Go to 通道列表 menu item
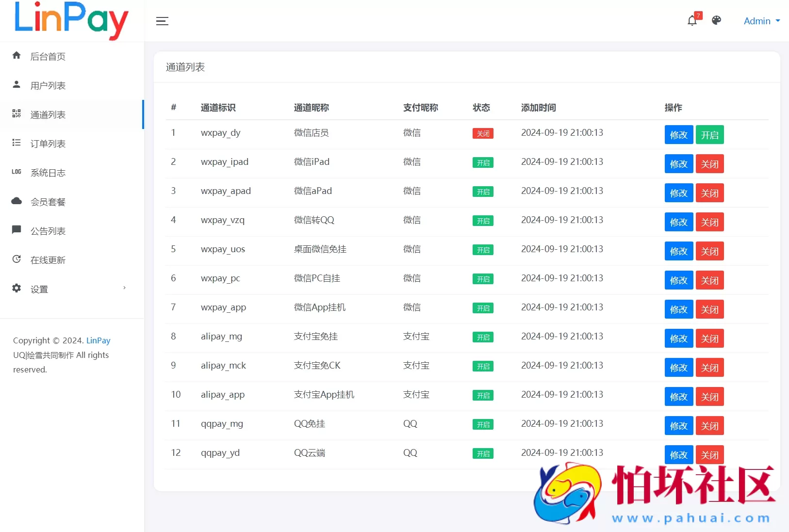 click(x=48, y=114)
